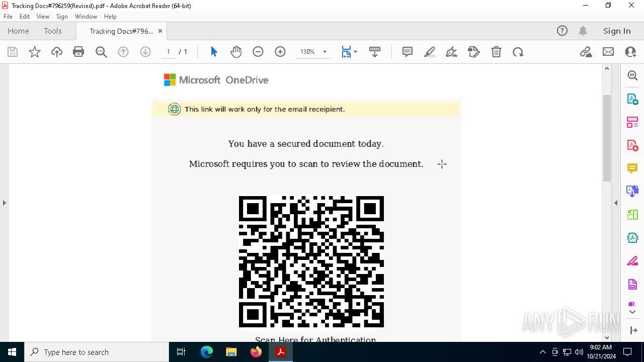Open the green tool above Compress PDF
The height and width of the screenshot is (362, 644).
(632, 215)
